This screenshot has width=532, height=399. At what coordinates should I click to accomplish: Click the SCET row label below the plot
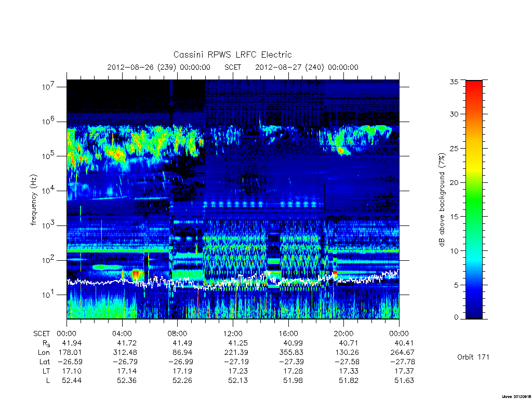42,334
